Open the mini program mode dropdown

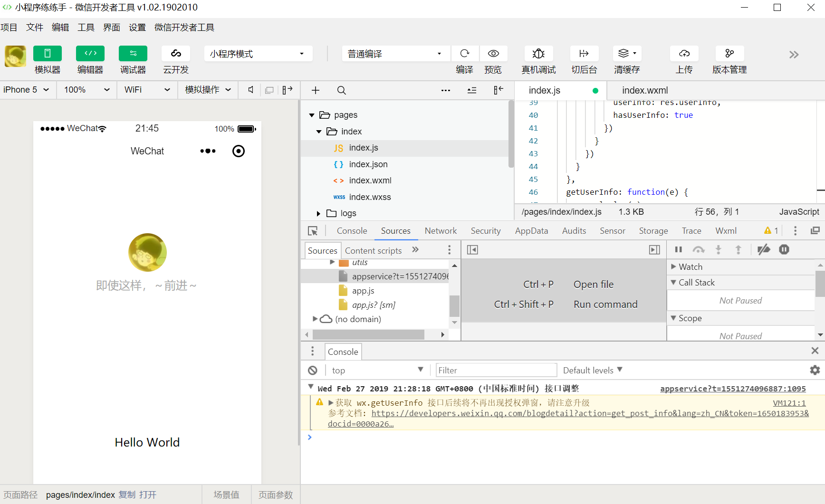tap(259, 54)
